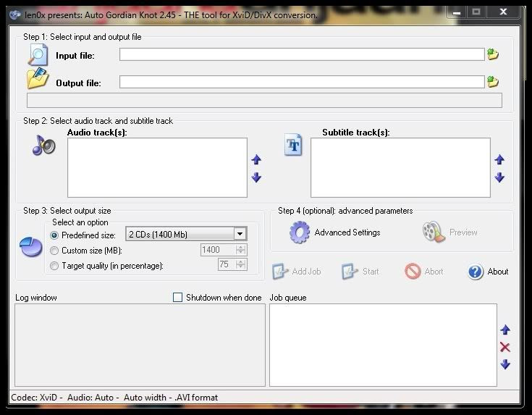Decrease target quality spinner value
532x415 pixels.
point(240,267)
